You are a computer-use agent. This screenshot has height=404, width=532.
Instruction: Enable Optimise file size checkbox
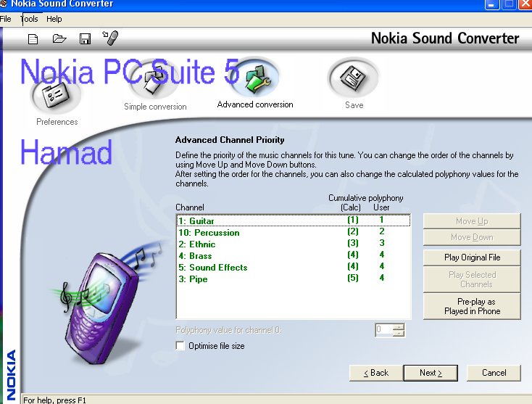click(x=180, y=346)
